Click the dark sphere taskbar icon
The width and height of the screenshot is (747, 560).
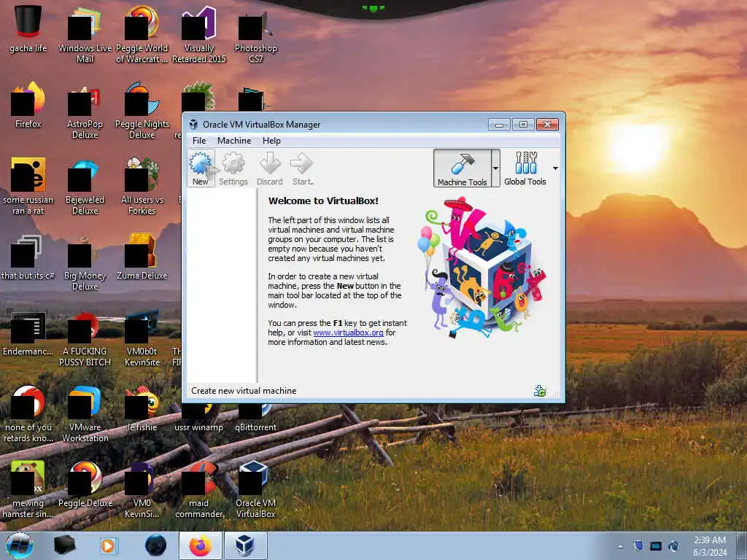(156, 545)
